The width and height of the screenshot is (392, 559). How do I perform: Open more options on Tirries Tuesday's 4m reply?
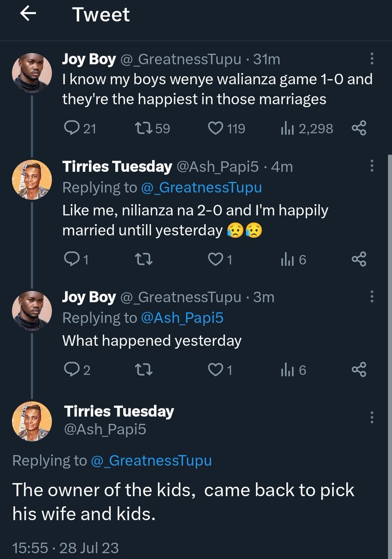[372, 166]
